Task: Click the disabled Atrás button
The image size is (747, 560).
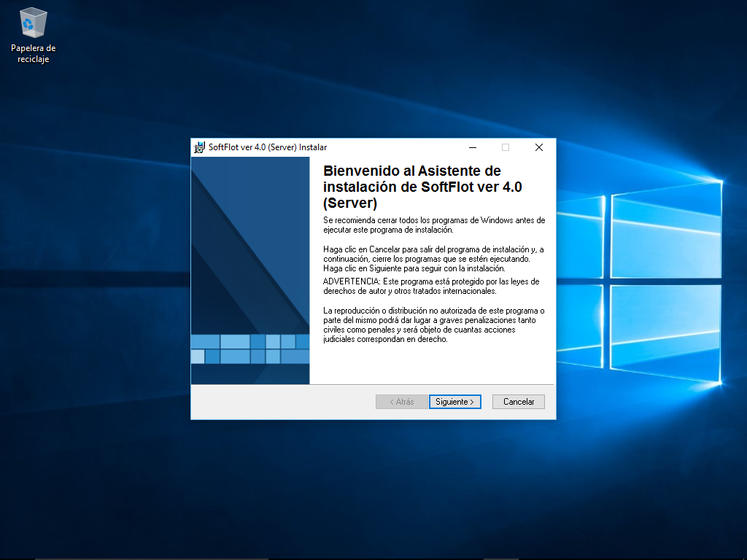Action: click(401, 402)
